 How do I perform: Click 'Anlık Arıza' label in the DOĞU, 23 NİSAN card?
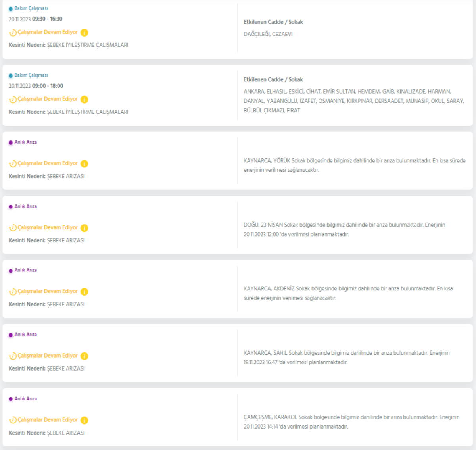(x=26, y=206)
